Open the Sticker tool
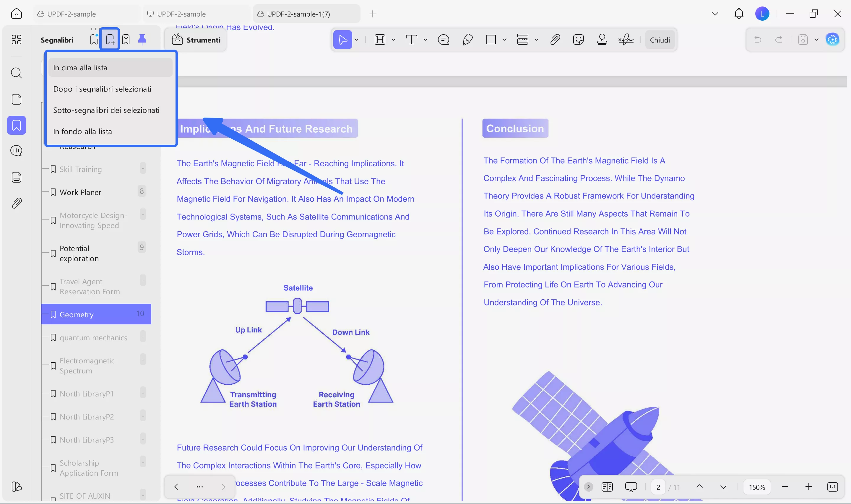 click(x=578, y=40)
